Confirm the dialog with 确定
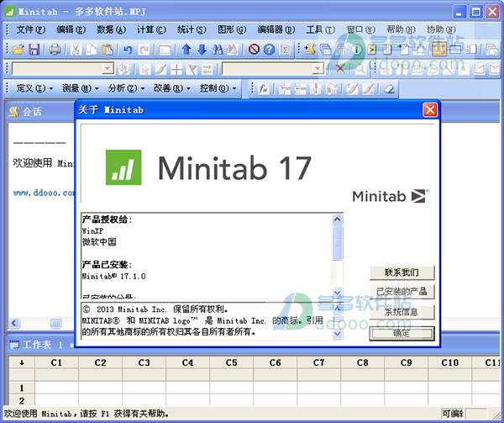The width and height of the screenshot is (504, 423). tap(402, 333)
